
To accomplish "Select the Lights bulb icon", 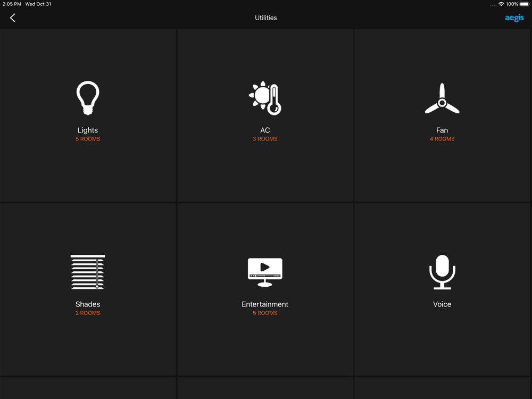I will point(88,98).
